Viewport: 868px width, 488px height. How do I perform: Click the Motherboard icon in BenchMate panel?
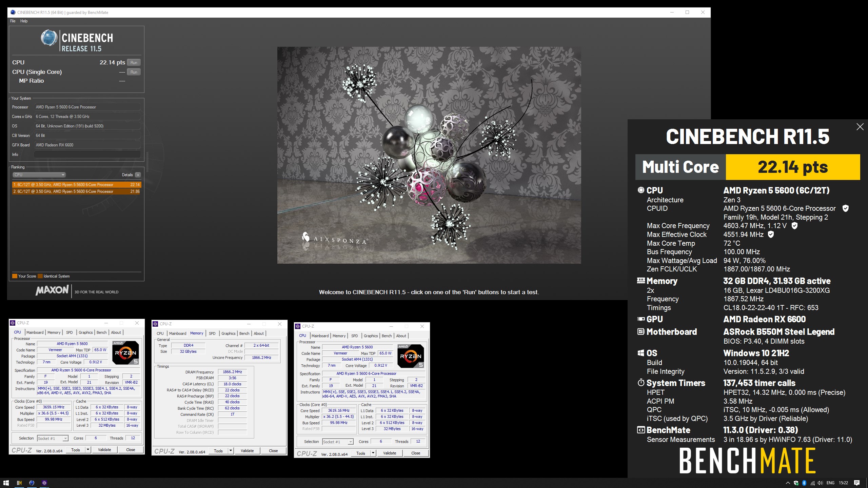tap(641, 332)
